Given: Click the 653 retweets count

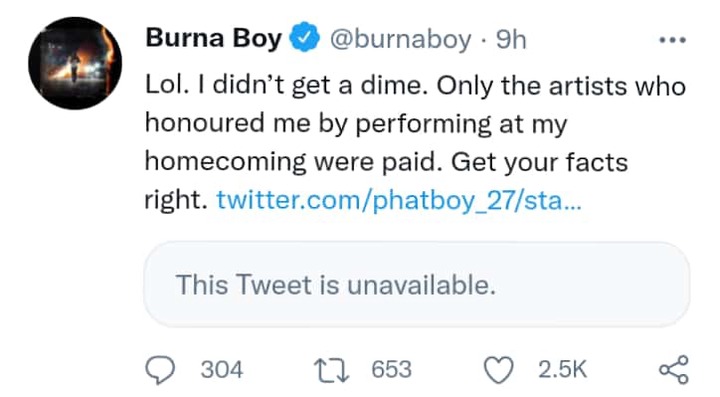Looking at the screenshot, I should [x=391, y=369].
